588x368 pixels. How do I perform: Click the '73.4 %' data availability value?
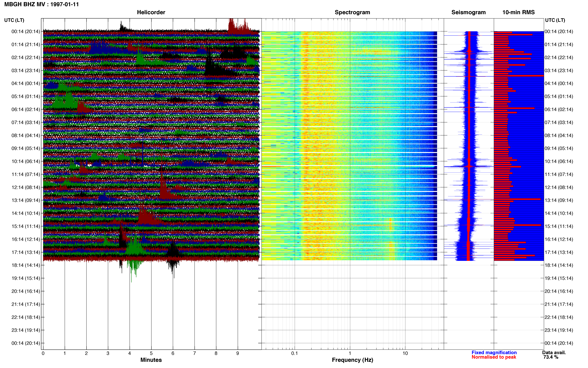coord(551,357)
